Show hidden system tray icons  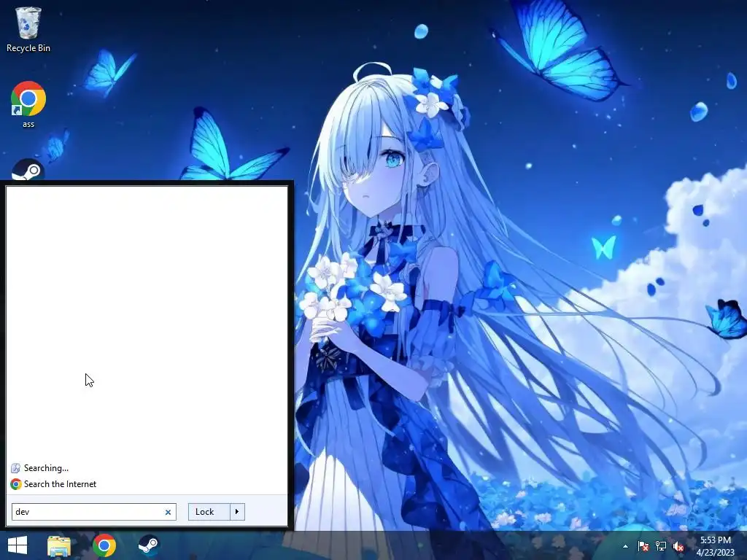625,546
